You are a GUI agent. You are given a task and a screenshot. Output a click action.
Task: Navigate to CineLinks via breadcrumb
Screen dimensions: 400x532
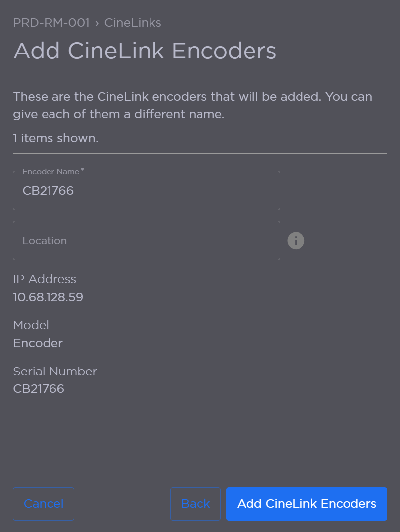tap(133, 23)
